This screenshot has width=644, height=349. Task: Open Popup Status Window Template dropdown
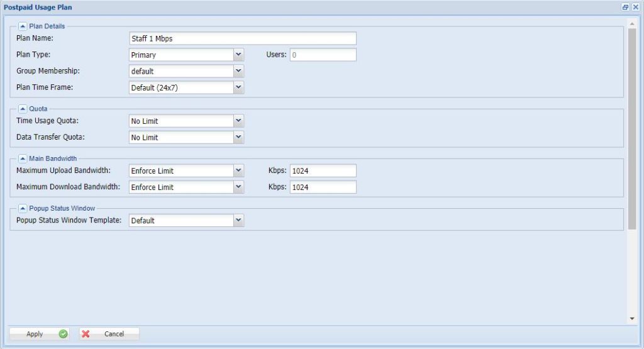(238, 220)
